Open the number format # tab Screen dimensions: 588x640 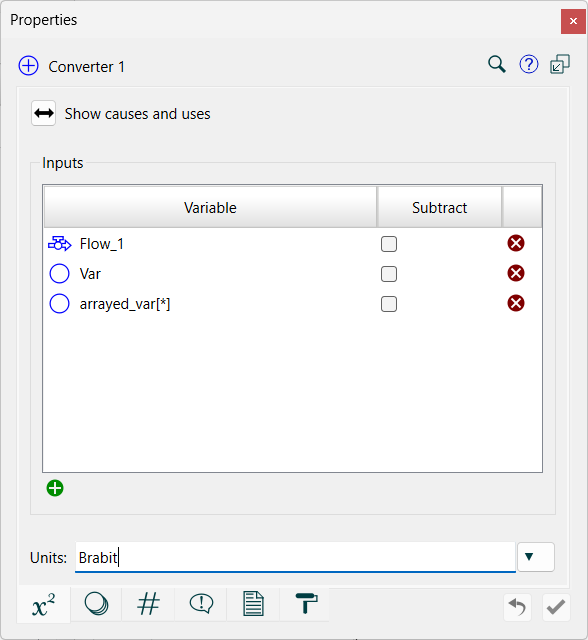(148, 604)
